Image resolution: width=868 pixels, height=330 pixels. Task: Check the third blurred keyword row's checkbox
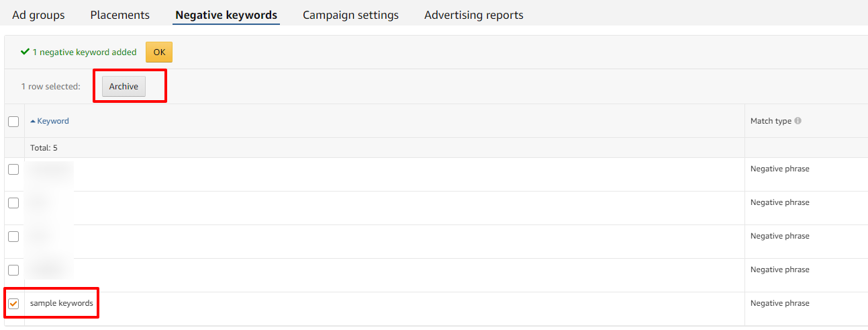tap(13, 237)
